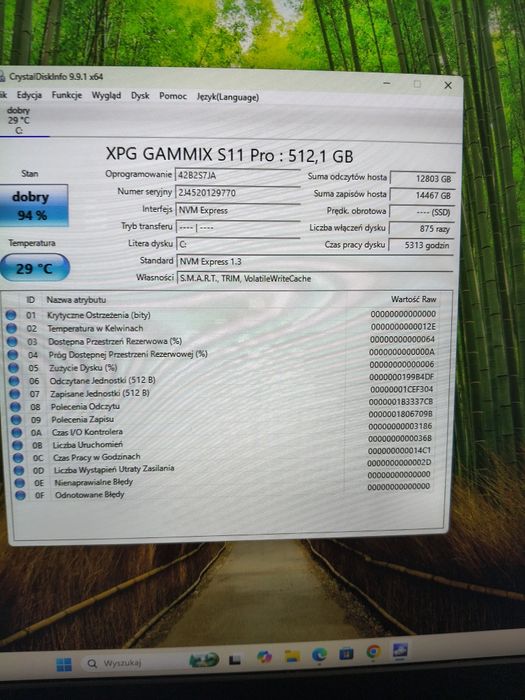Click the dobry 94 % health status button

pos(33,205)
